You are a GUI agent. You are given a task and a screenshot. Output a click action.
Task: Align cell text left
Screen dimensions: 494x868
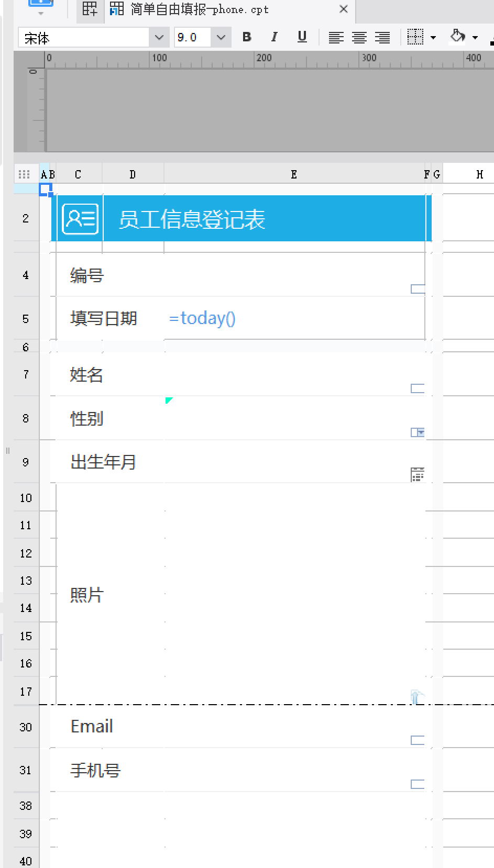tap(336, 37)
